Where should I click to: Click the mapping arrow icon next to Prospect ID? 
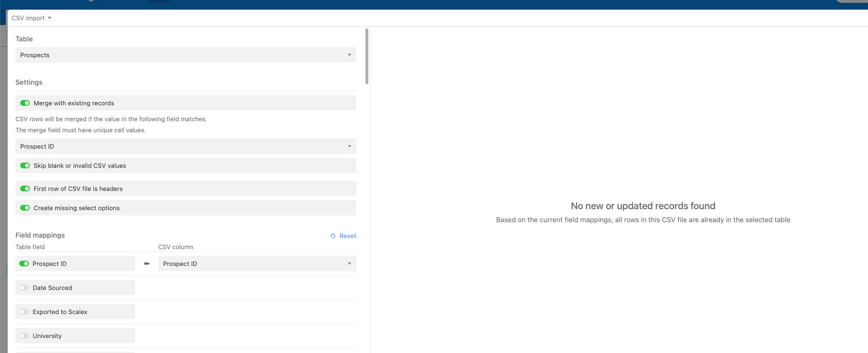[147, 264]
